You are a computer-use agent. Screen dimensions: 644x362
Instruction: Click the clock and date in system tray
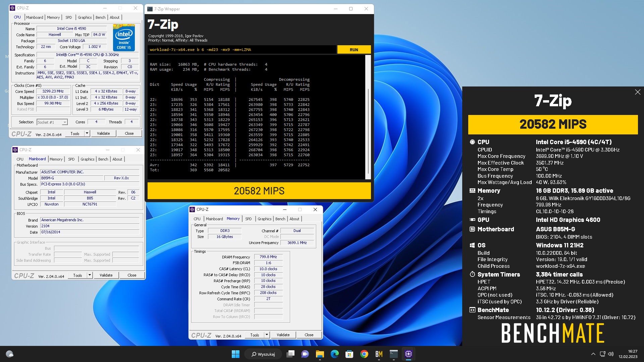pyautogui.click(x=628, y=354)
